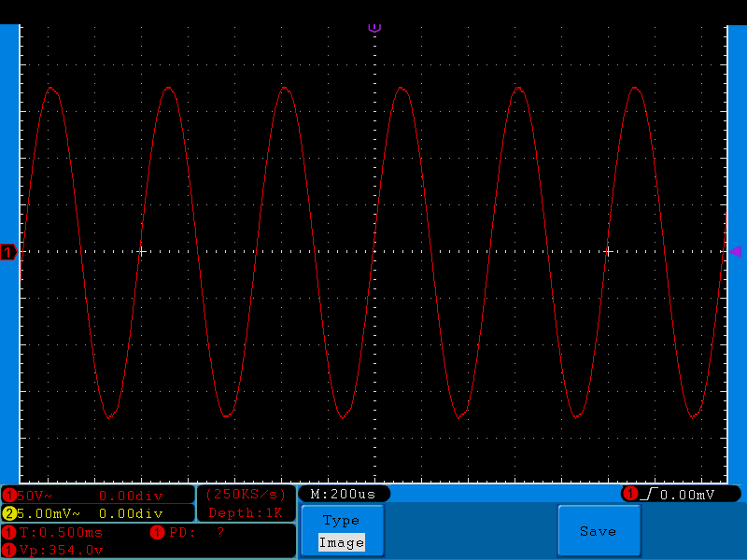Click the M:200us timebase readout
This screenshot has width=747, height=560.
[343, 494]
